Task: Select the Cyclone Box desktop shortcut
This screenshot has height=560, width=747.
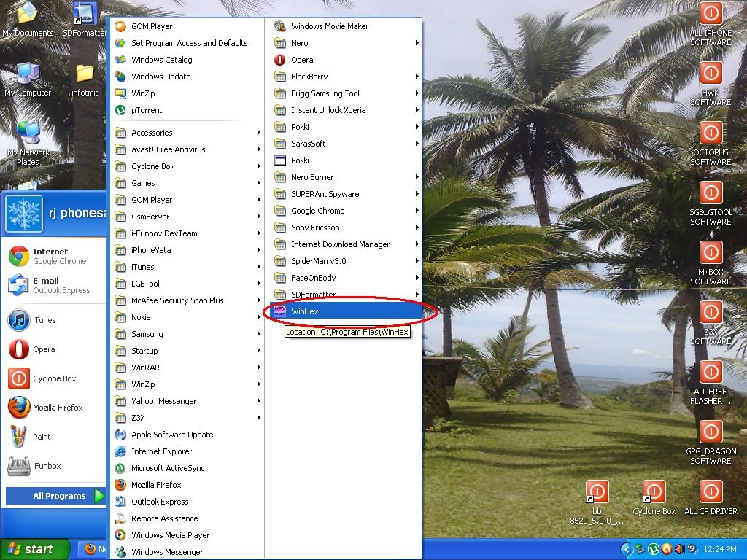Action: [x=654, y=497]
